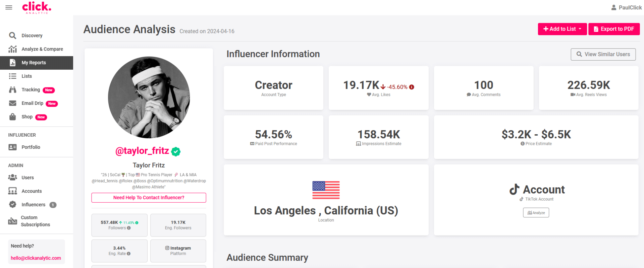644x268 pixels.
Task: Click the Impressions Estimate icon
Action: click(x=359, y=144)
